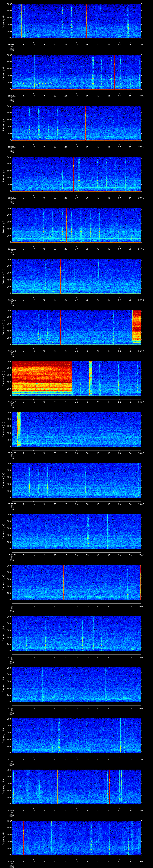Open the spectrogram panel starting at 23:25:00
This screenshot has width=153, height=868.
coord(76,480)
